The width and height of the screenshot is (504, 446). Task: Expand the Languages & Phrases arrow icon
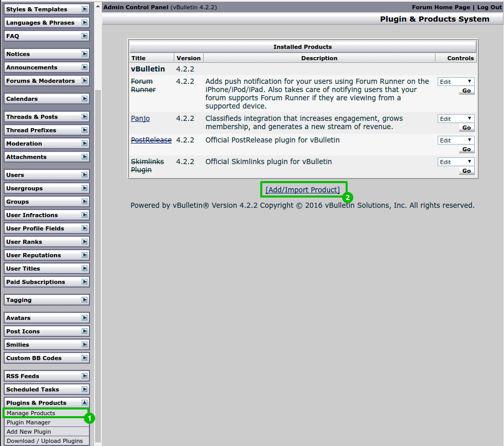(84, 23)
